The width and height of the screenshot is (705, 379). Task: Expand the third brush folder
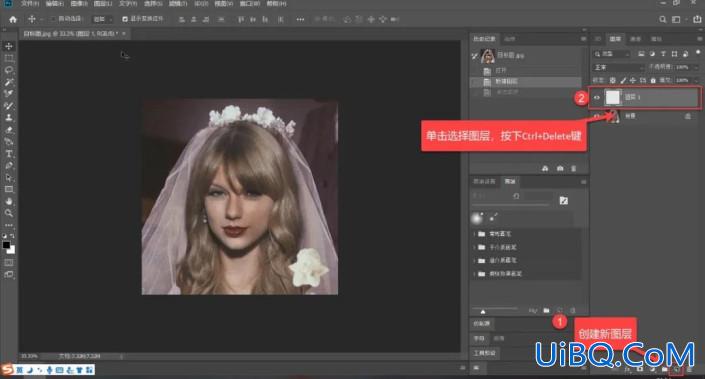[x=474, y=260]
